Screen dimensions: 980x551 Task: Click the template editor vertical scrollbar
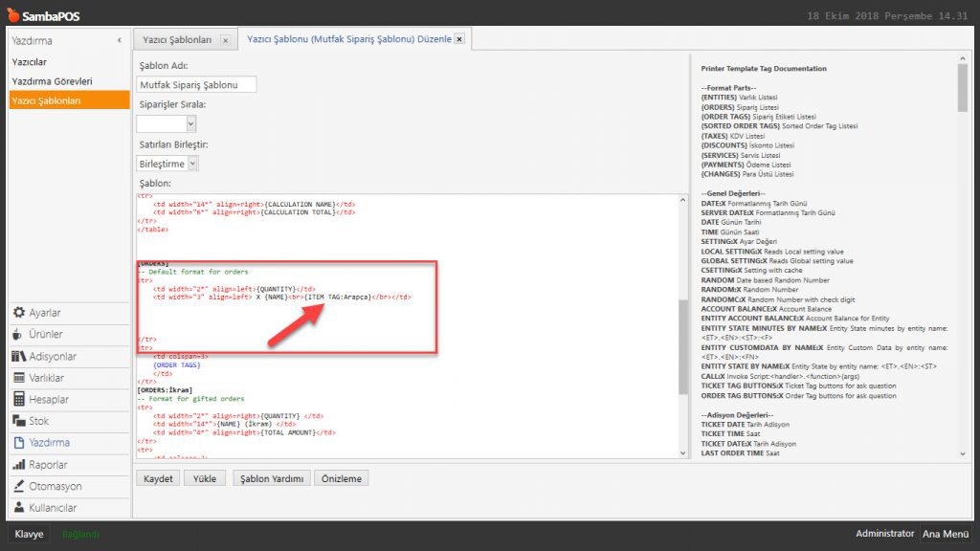coord(682,325)
